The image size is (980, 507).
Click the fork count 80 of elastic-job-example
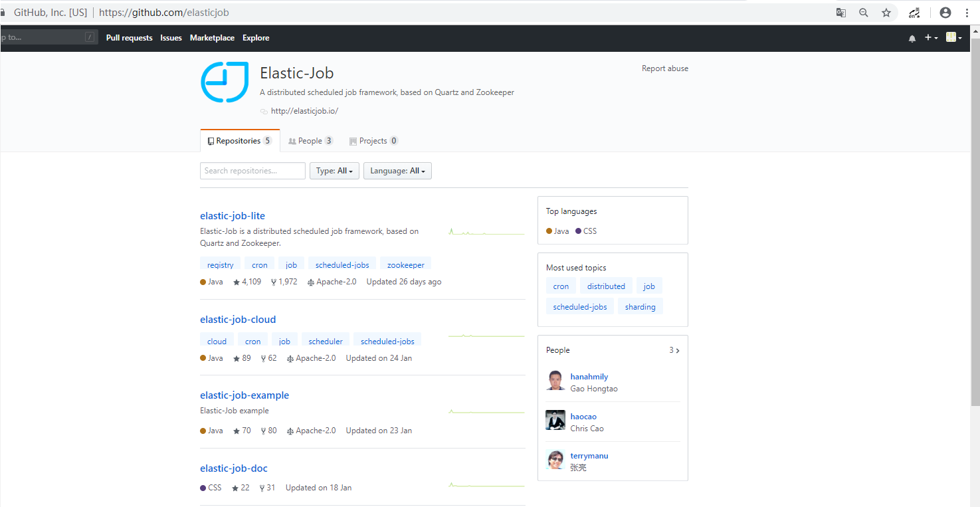(x=269, y=431)
